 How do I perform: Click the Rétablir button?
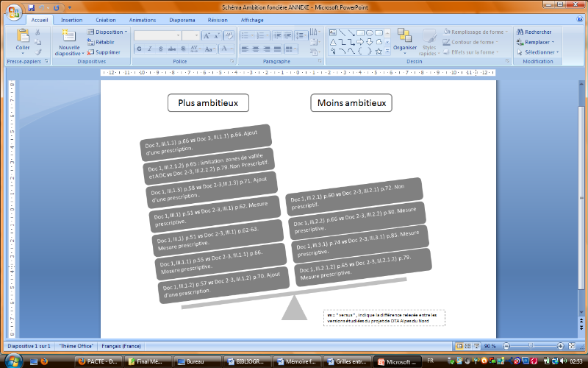[x=101, y=42]
